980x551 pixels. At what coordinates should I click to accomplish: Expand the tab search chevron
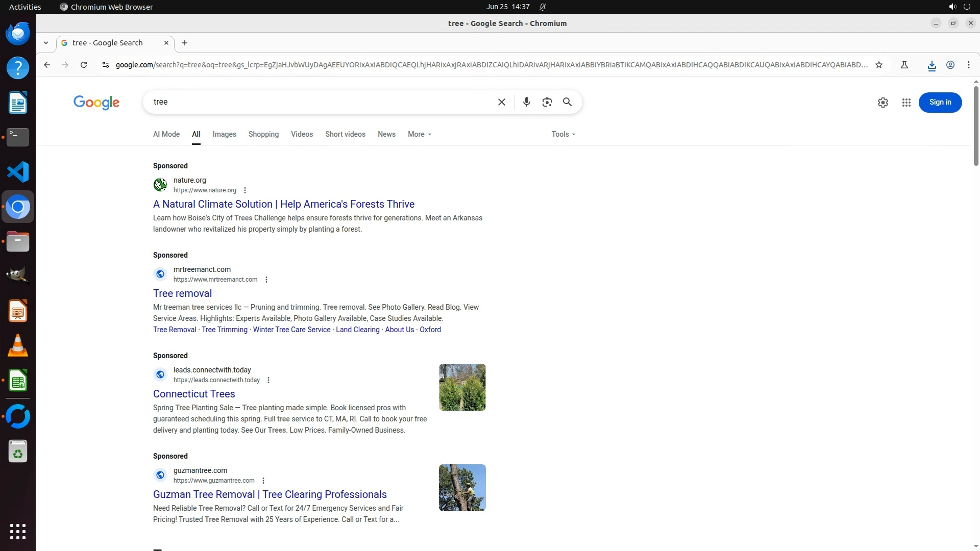(46, 43)
